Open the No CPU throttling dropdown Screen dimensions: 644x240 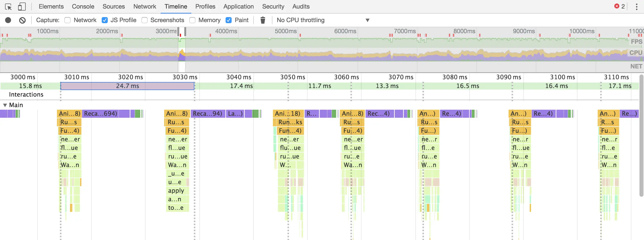(x=323, y=20)
